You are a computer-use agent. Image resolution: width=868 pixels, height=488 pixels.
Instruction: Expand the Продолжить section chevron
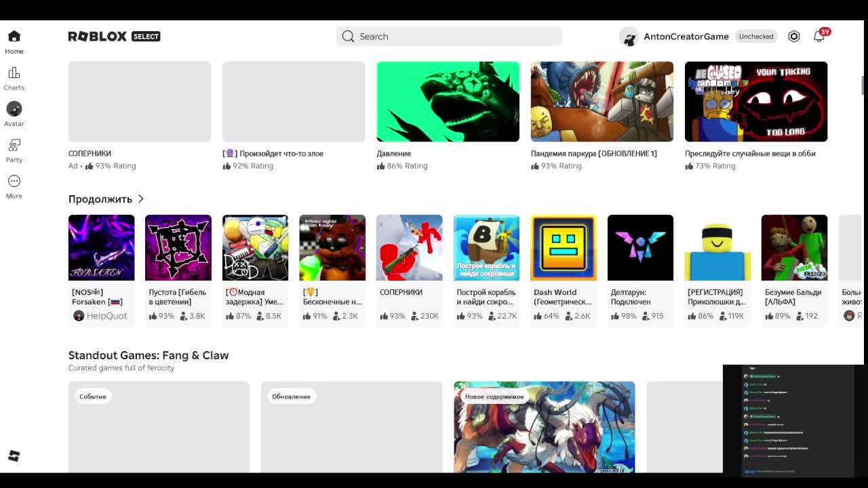tap(141, 199)
